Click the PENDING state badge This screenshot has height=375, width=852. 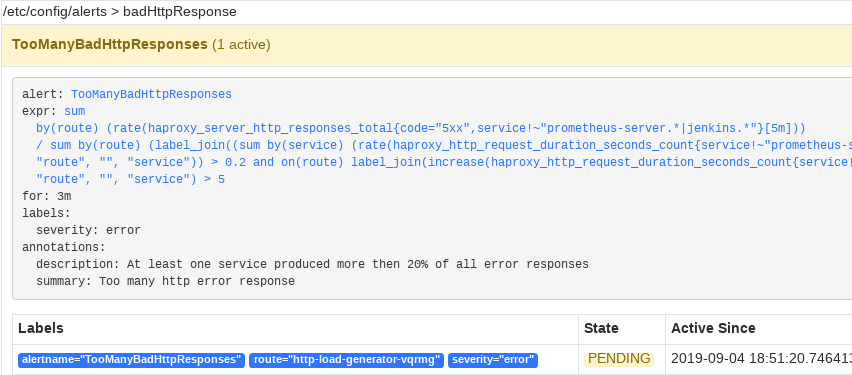pos(619,359)
